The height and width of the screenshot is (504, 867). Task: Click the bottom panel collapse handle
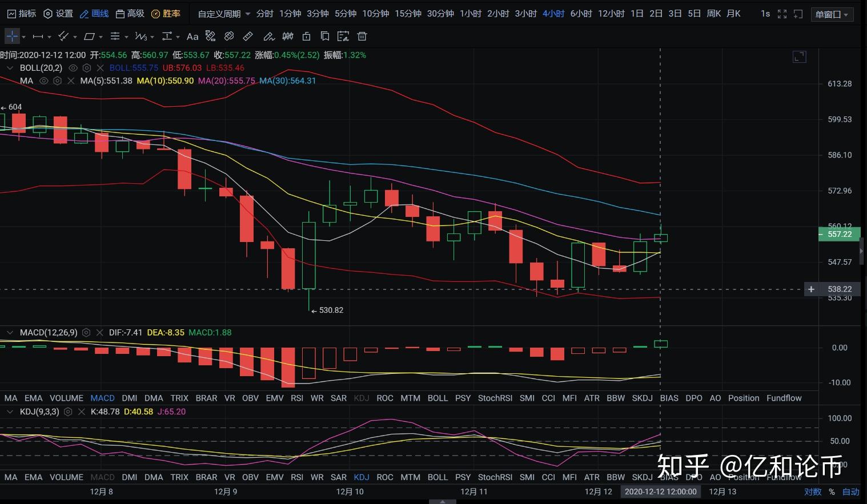(x=442, y=502)
